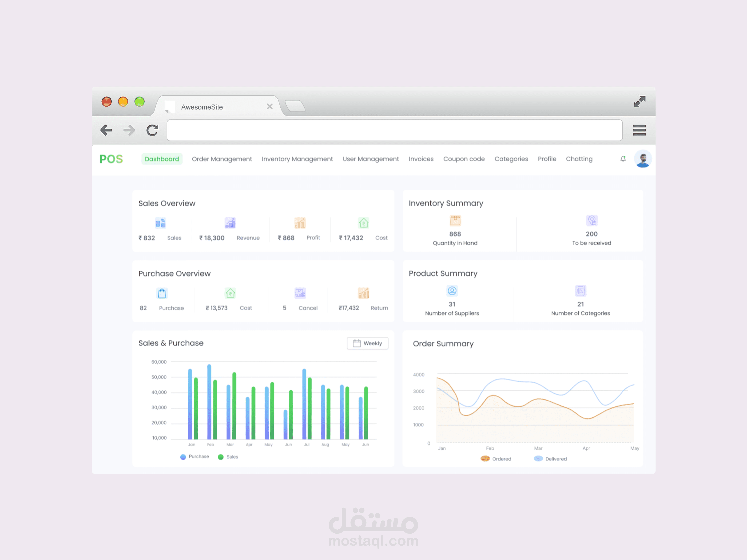747x560 pixels.
Task: Click the Number of Suppliers icon
Action: 452,291
